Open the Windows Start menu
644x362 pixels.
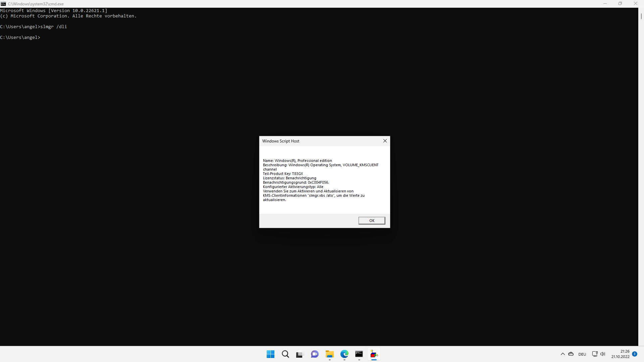pyautogui.click(x=270, y=354)
